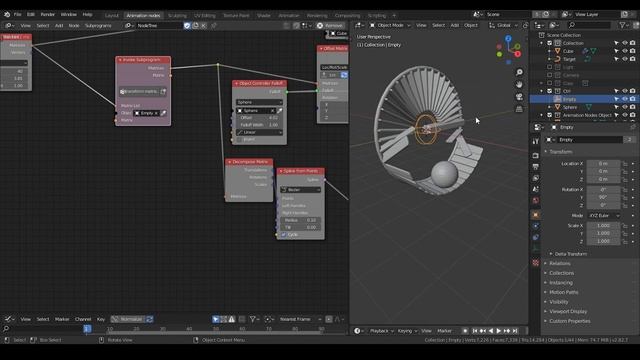
Task: Toggle the camera view gizmo icon
Action: (519, 97)
